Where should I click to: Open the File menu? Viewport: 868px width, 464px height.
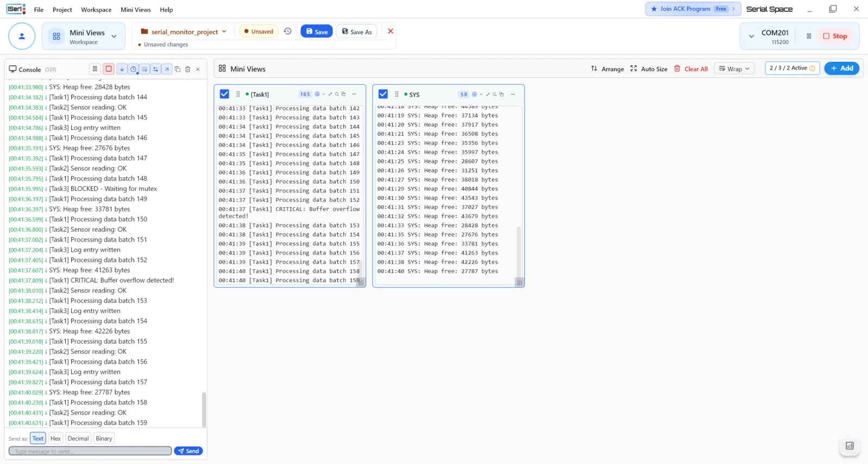click(39, 10)
